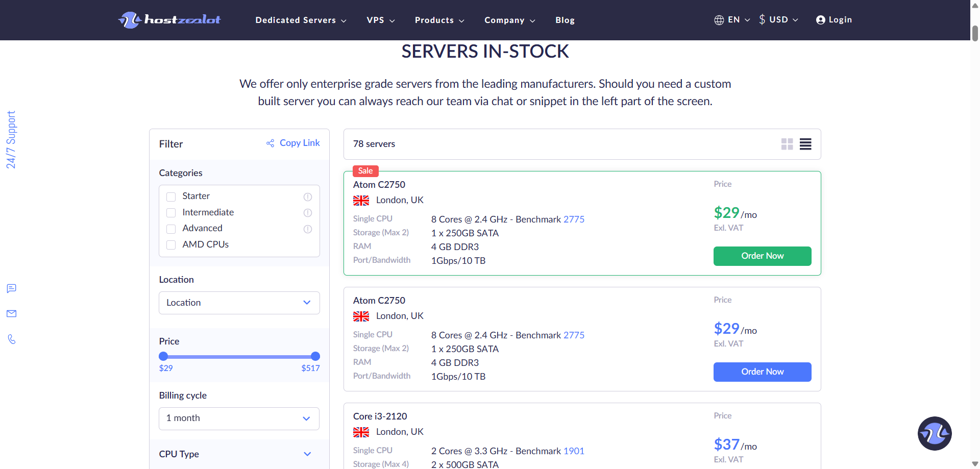980x469 pixels.
Task: Click the page vertical scrollbar thumb
Action: tap(975, 33)
